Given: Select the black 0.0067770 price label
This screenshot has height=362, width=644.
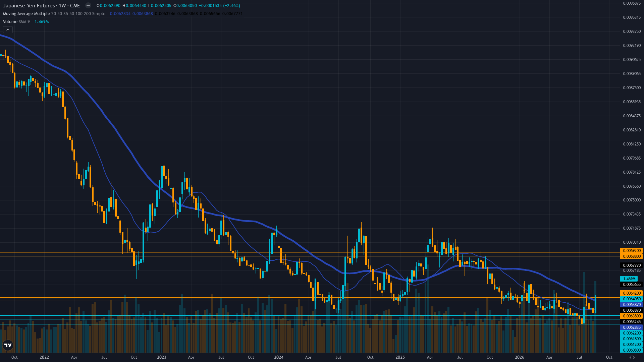Looking at the screenshot, I should [631, 265].
